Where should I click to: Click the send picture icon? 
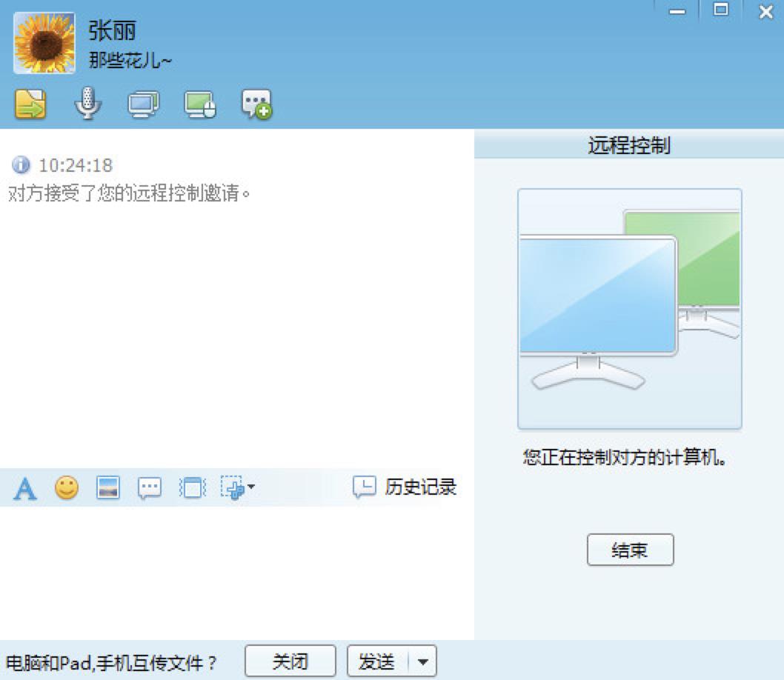click(108, 487)
